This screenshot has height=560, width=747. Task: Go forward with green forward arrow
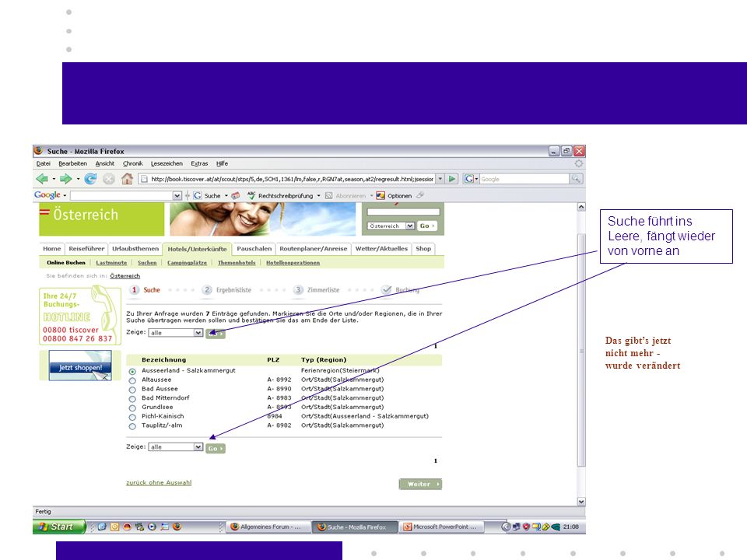[65, 179]
